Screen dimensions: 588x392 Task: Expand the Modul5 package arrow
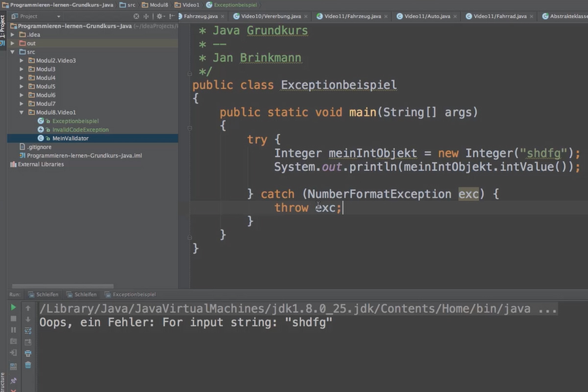pos(22,86)
